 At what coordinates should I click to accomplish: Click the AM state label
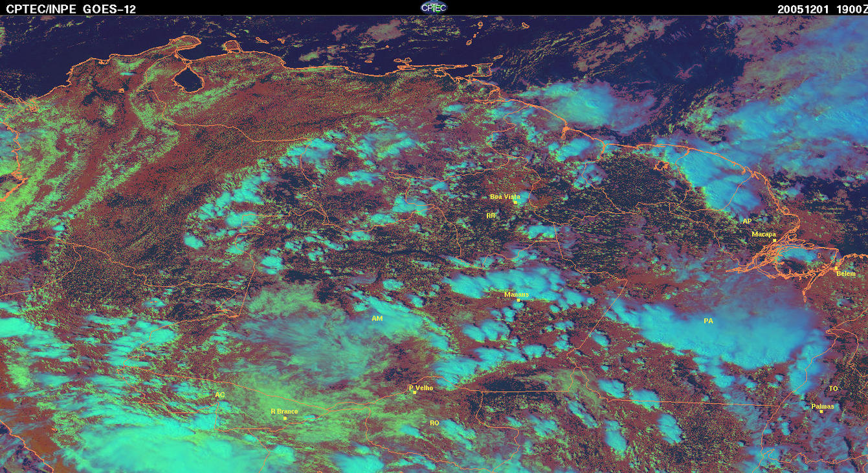(377, 319)
